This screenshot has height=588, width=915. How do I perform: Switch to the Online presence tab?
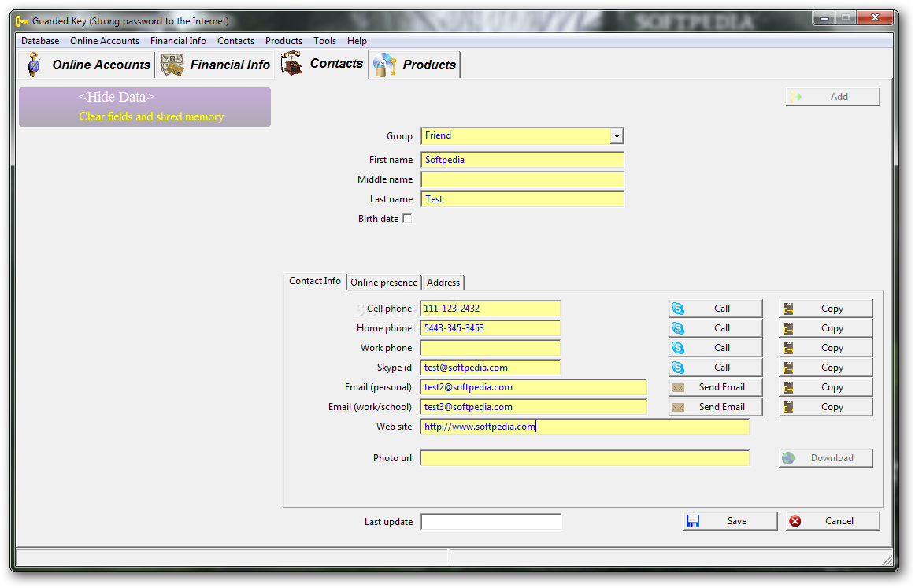384,283
